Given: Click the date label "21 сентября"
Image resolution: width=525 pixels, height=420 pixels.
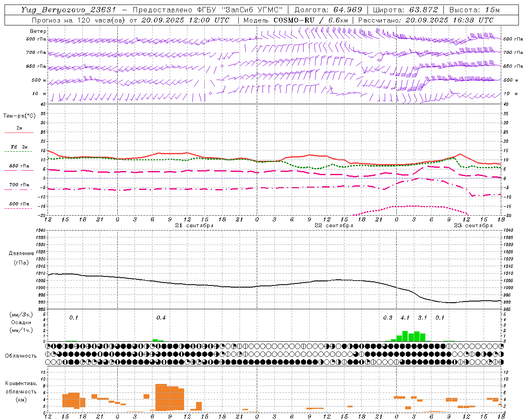Looking at the screenshot, I should [194, 226].
